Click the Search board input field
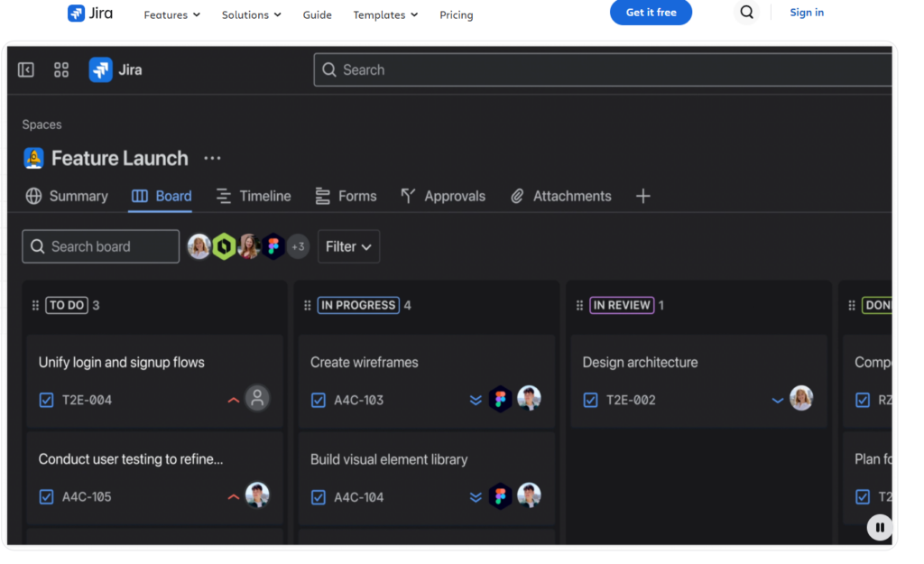This screenshot has height=564, width=924. coord(101,246)
